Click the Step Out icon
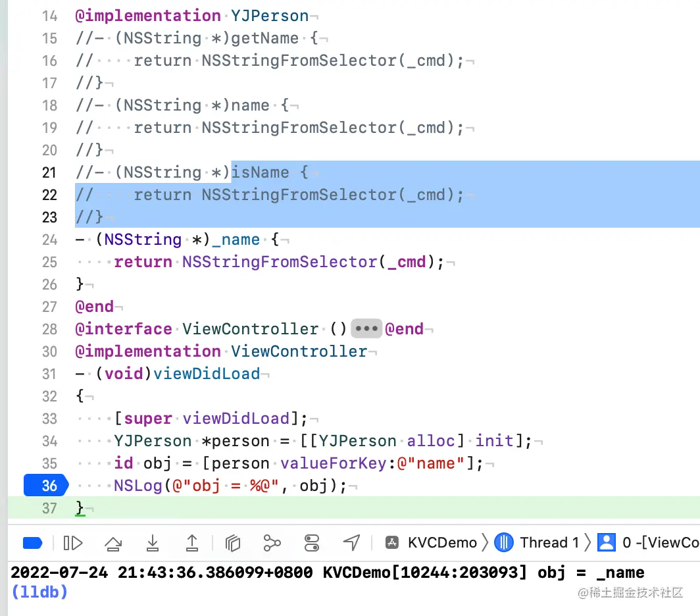 pyautogui.click(x=191, y=543)
